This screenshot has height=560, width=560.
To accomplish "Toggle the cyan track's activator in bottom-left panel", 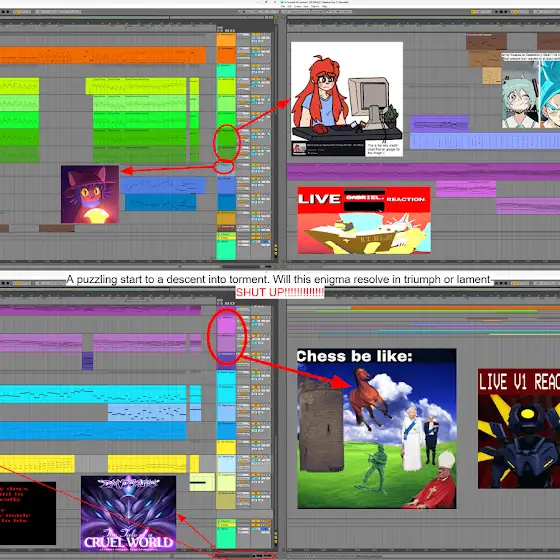I will pos(256,387).
